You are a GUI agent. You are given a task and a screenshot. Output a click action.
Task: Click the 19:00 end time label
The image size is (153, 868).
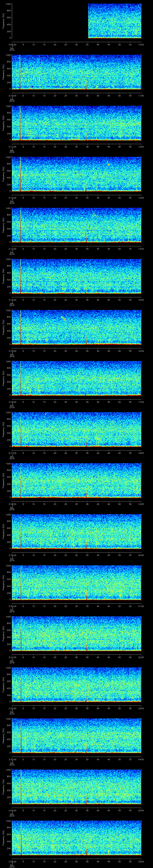141,504
